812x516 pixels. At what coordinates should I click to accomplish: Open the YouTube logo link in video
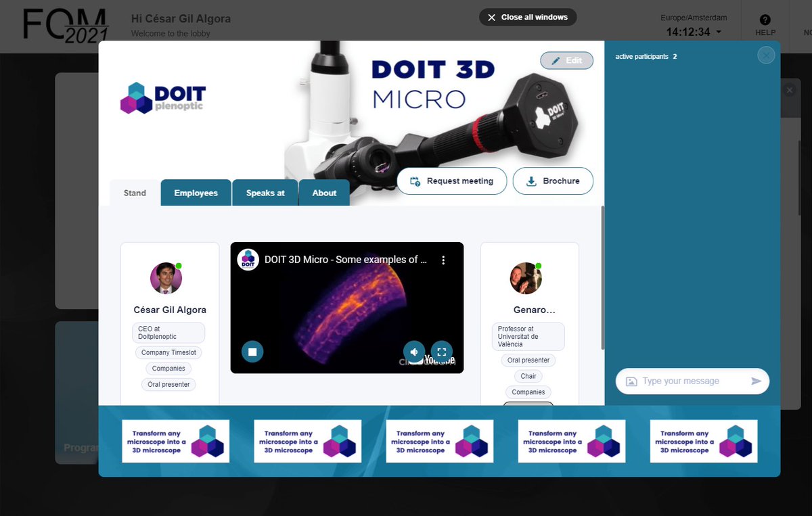pyautogui.click(x=438, y=361)
